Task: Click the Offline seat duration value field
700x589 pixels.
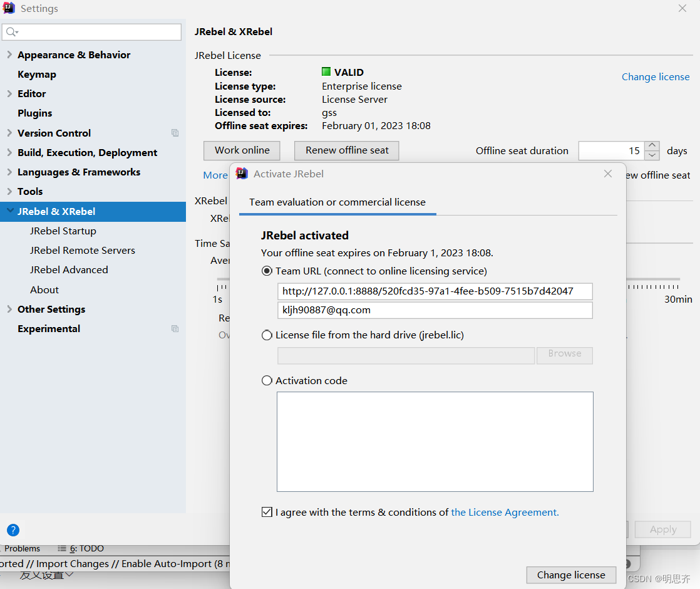Action: [612, 150]
